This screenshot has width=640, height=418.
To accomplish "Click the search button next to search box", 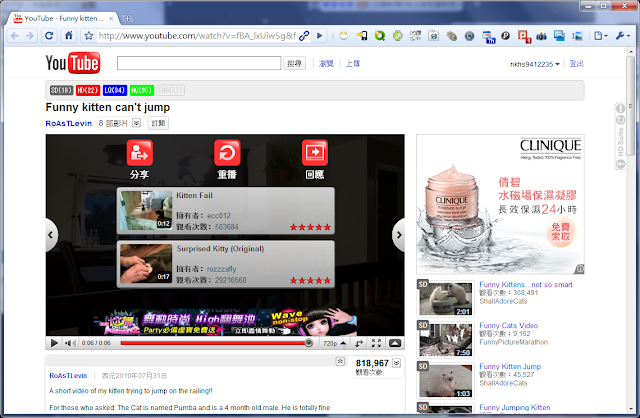I will (294, 63).
